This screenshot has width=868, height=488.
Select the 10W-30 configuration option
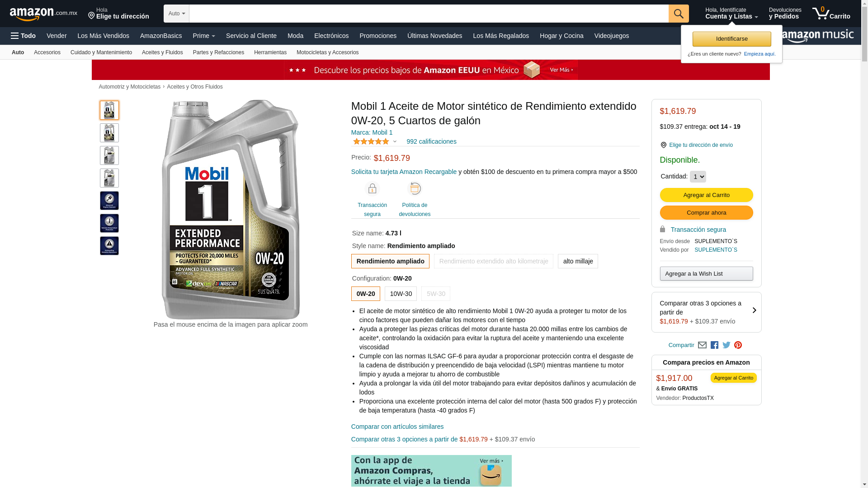pyautogui.click(x=401, y=294)
